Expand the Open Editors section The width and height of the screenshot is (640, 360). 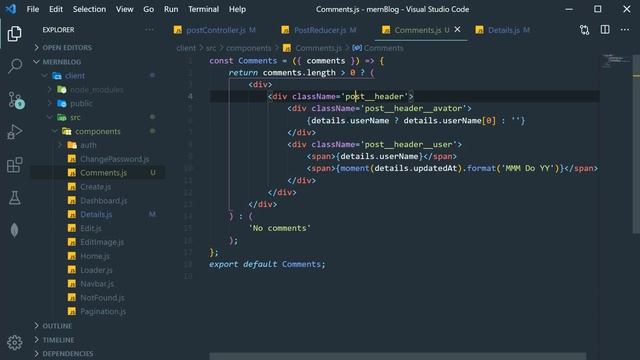(x=67, y=48)
